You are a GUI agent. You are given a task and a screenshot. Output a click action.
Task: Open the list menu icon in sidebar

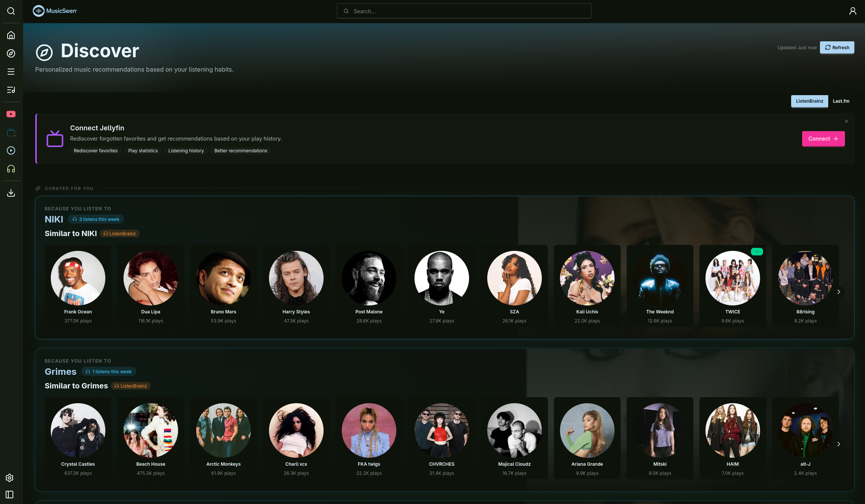point(11,72)
